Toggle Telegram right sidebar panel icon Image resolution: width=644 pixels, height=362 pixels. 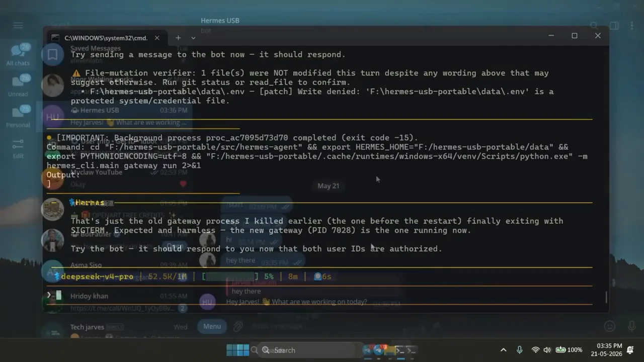[614, 25]
